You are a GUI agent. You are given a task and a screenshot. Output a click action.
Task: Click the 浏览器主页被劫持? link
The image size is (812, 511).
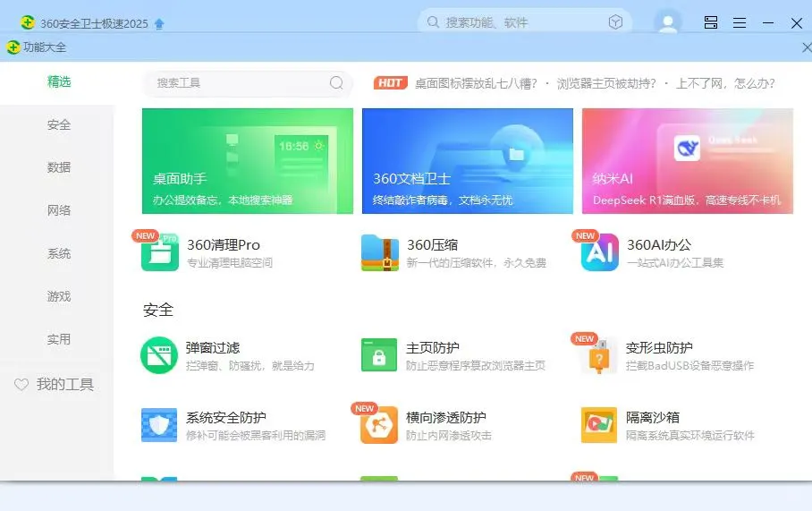click(x=606, y=83)
